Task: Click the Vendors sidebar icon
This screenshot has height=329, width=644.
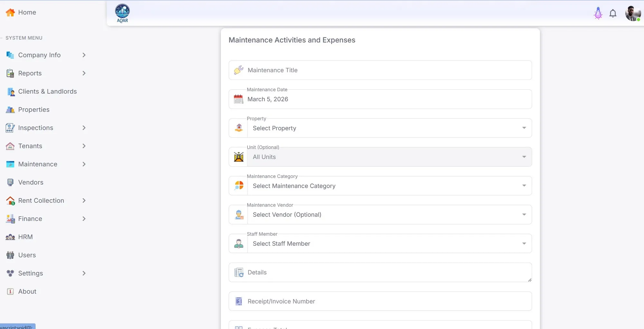Action: pyautogui.click(x=10, y=182)
